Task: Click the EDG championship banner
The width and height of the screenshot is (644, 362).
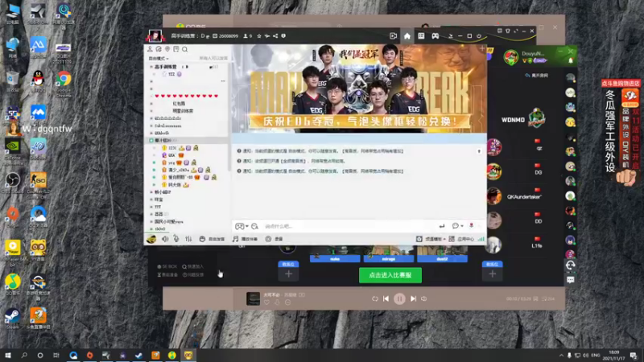Action: (359, 88)
